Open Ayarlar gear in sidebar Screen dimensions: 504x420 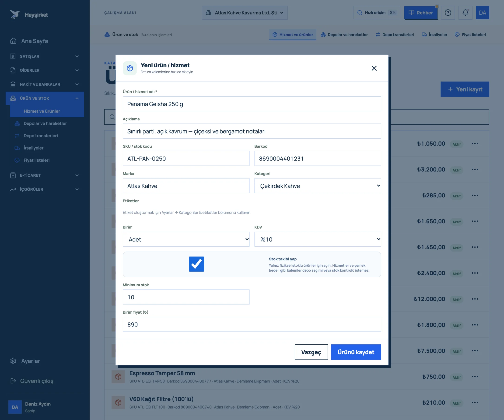tap(14, 361)
